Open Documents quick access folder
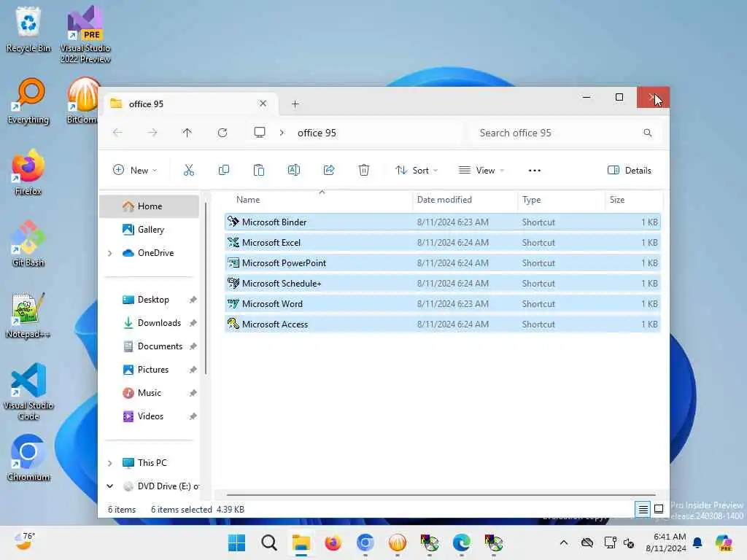The width and height of the screenshot is (747, 560). [x=149, y=346]
